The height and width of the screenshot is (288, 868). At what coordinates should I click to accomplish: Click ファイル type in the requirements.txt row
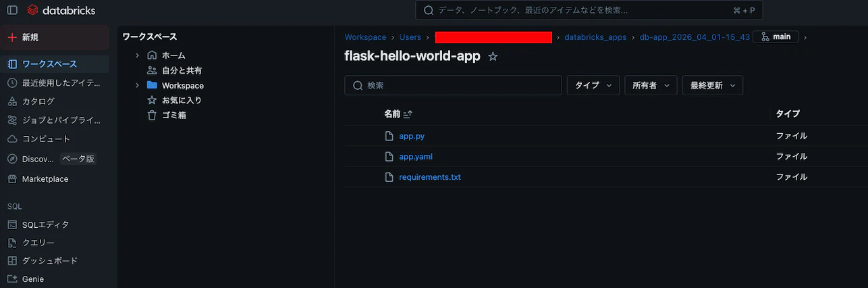[791, 177]
